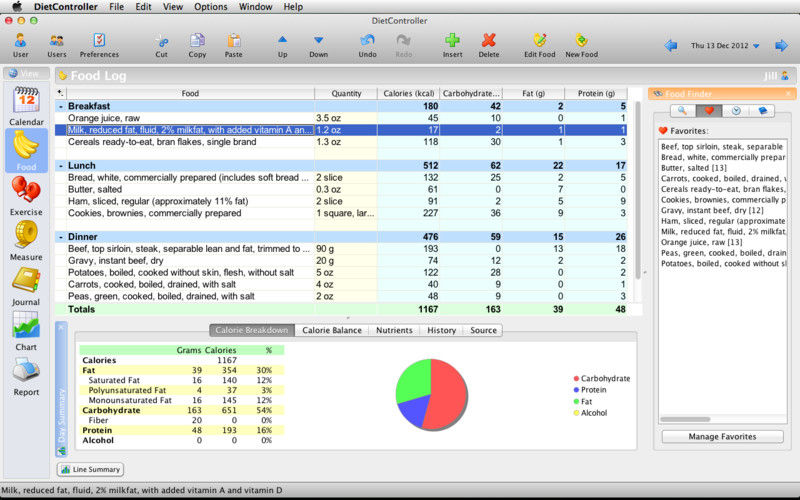This screenshot has height=500, width=800.
Task: Create a New Food from the toolbar
Action: (582, 45)
